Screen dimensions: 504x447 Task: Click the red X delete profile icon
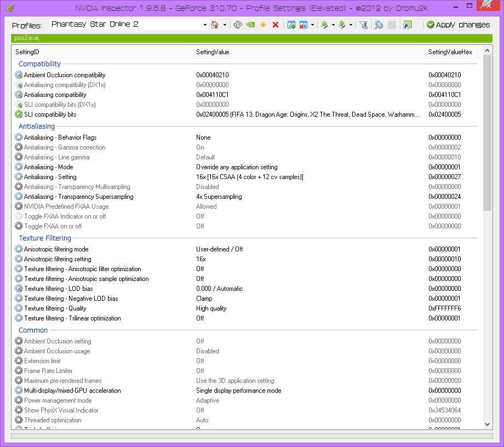click(x=276, y=25)
